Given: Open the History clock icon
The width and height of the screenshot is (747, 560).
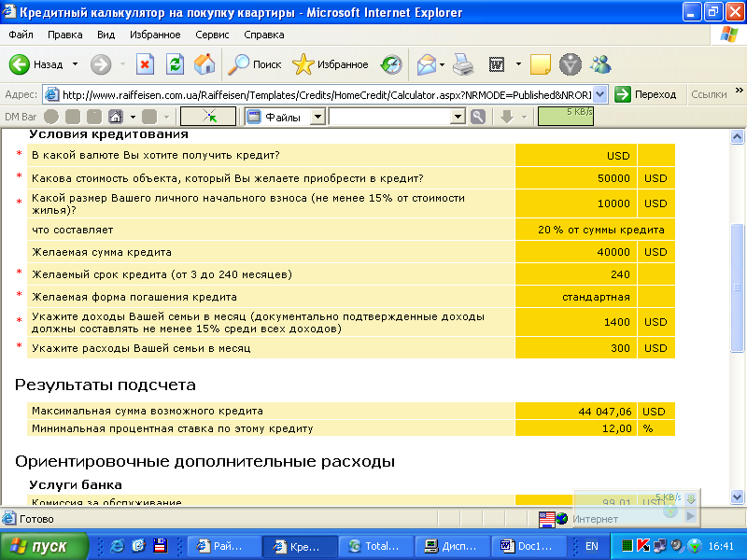Looking at the screenshot, I should point(390,64).
